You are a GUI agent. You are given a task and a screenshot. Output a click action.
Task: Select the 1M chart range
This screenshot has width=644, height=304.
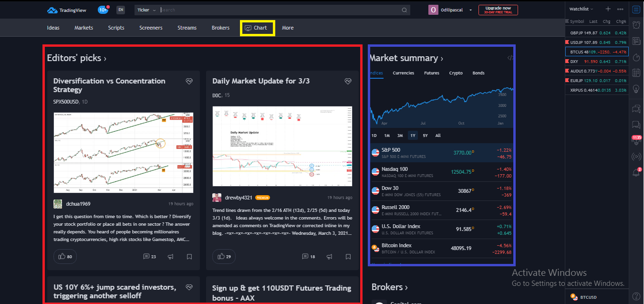point(387,136)
